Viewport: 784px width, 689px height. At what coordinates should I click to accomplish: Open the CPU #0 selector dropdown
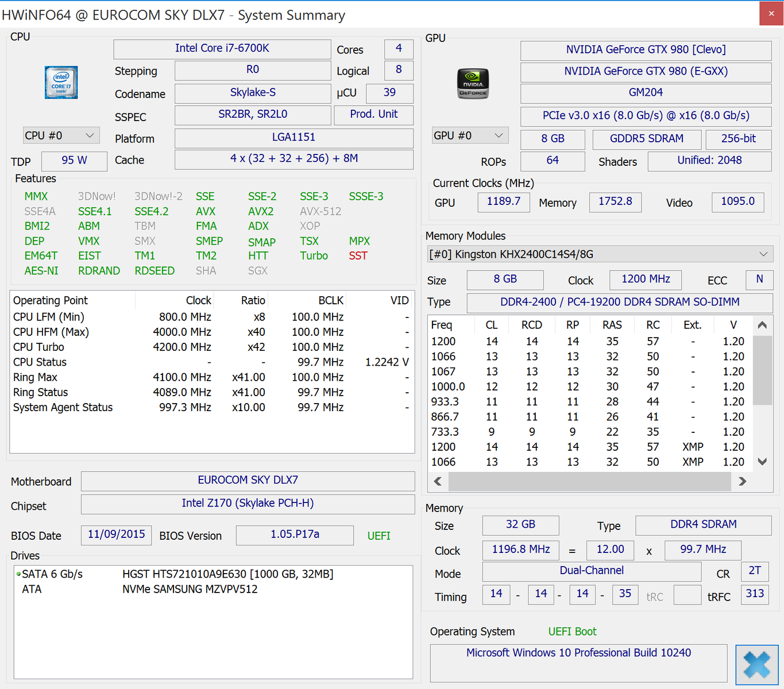pos(61,136)
